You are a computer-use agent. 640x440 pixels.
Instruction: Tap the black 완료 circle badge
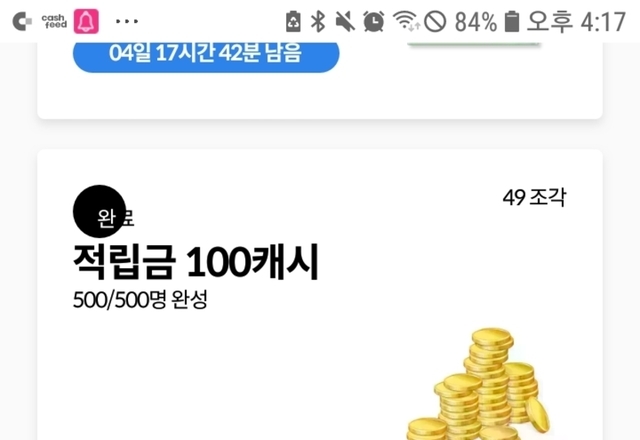[x=100, y=211]
